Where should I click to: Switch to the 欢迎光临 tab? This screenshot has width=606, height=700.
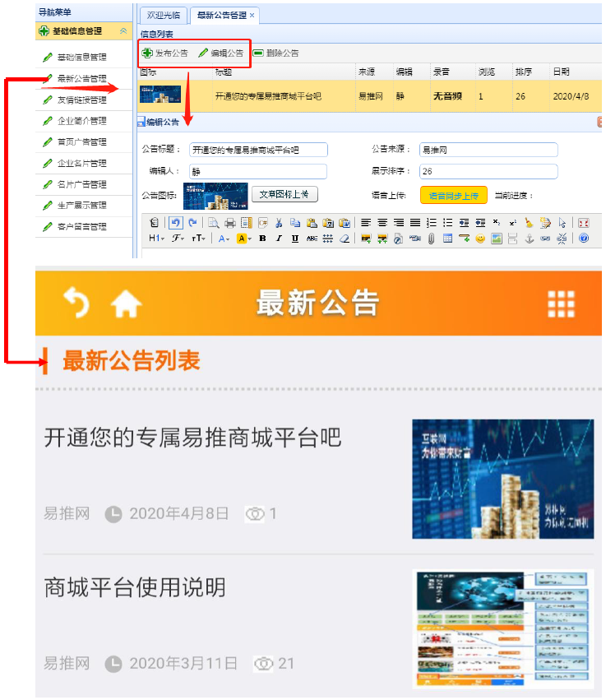[x=161, y=15]
